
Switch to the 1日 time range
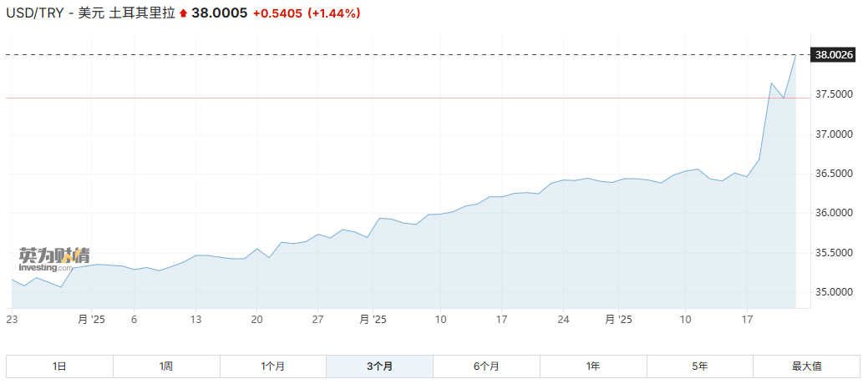click(x=59, y=366)
